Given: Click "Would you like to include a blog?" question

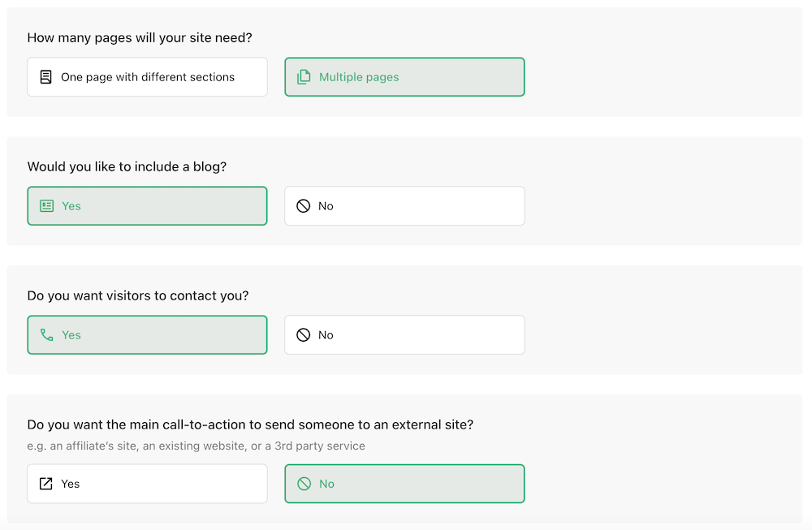Looking at the screenshot, I should 127,166.
